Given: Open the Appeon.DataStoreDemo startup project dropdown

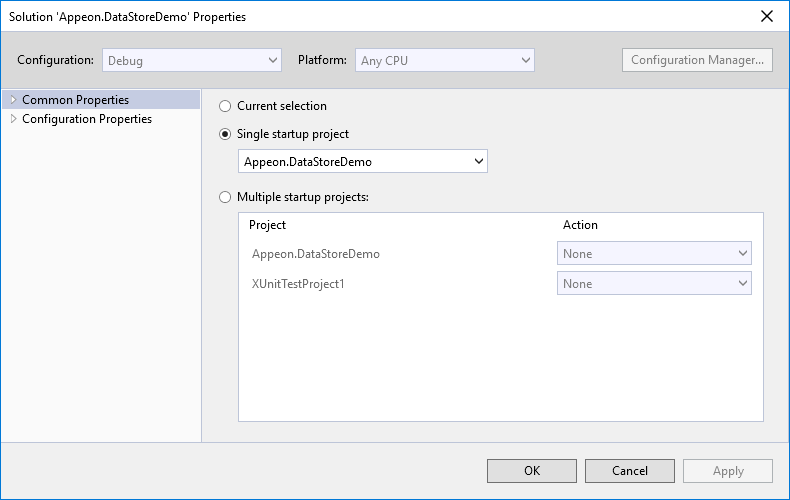Looking at the screenshot, I should pos(363,161).
